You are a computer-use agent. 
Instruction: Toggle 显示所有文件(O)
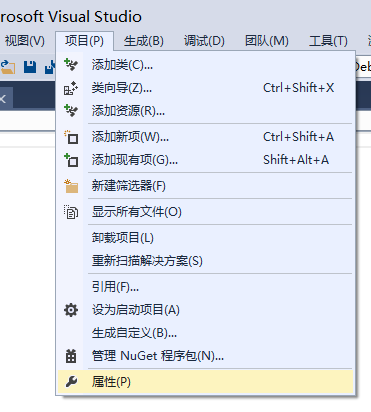tap(205, 212)
